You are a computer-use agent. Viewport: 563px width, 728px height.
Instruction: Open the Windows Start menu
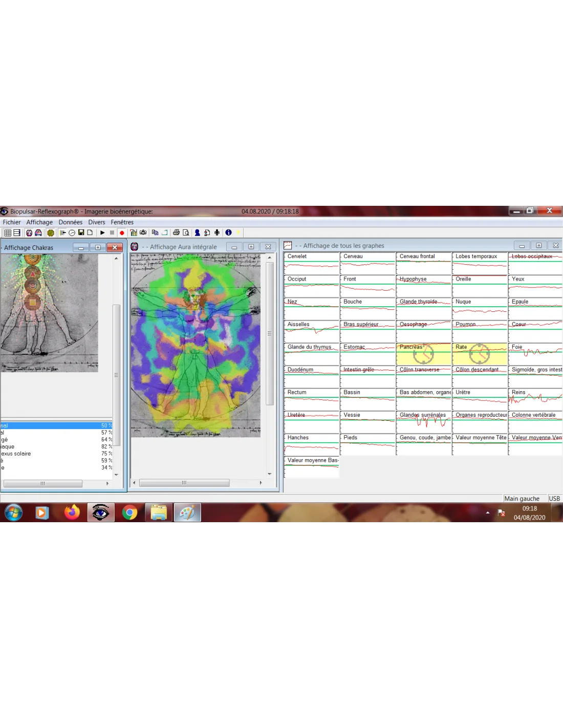[x=13, y=512]
